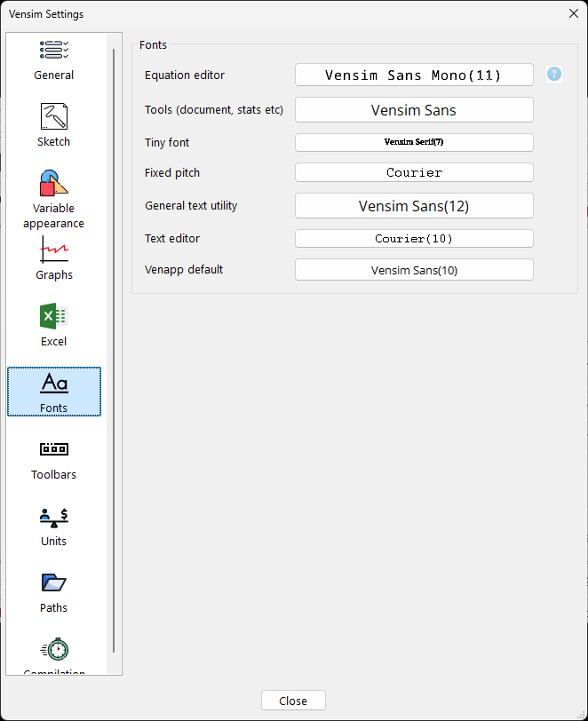Open the Toolbars settings icon
The image size is (588, 721).
click(x=54, y=449)
